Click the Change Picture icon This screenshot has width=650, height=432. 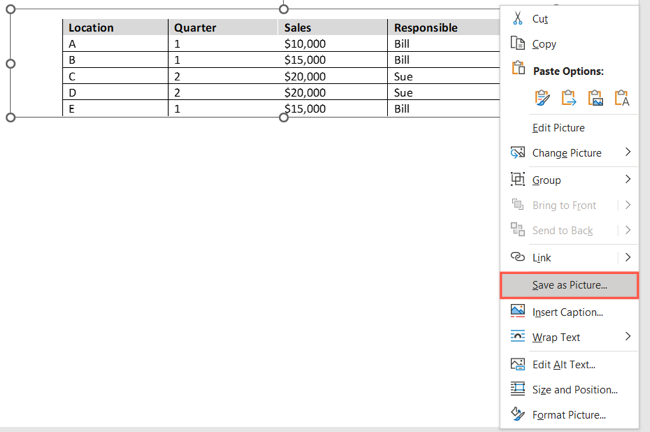click(x=517, y=153)
